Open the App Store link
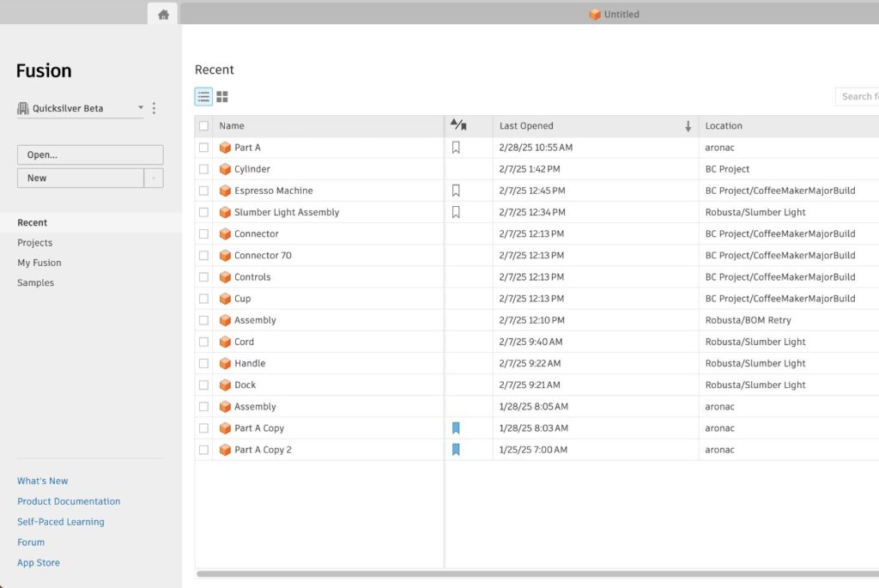Image resolution: width=879 pixels, height=588 pixels. [x=38, y=563]
